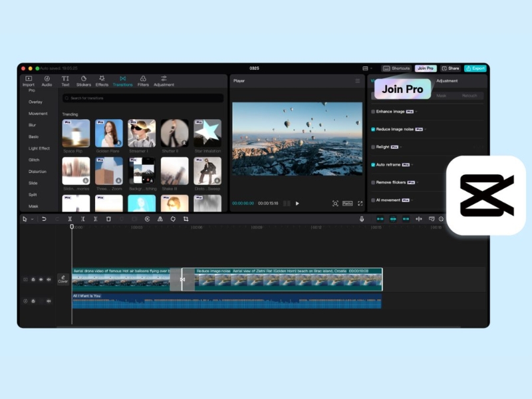Click the Search for transitions field
Screen dimensions: 532x399
pyautogui.click(x=143, y=98)
